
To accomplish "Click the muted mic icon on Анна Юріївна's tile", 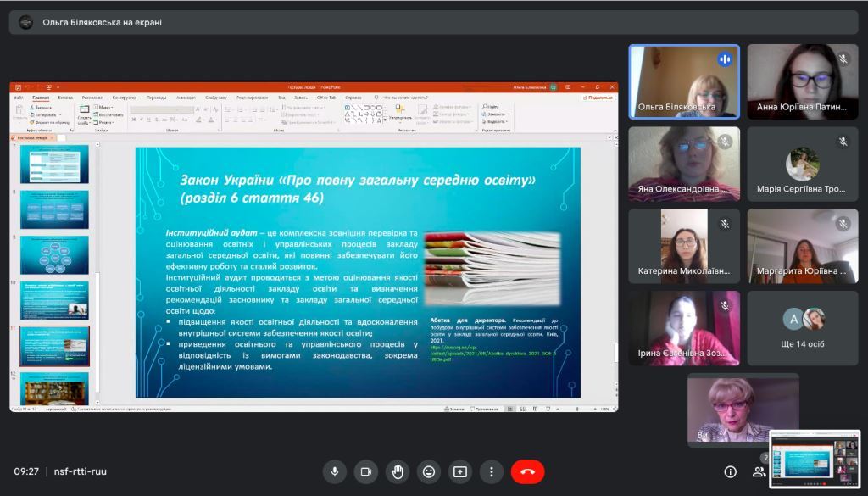I will tap(843, 59).
